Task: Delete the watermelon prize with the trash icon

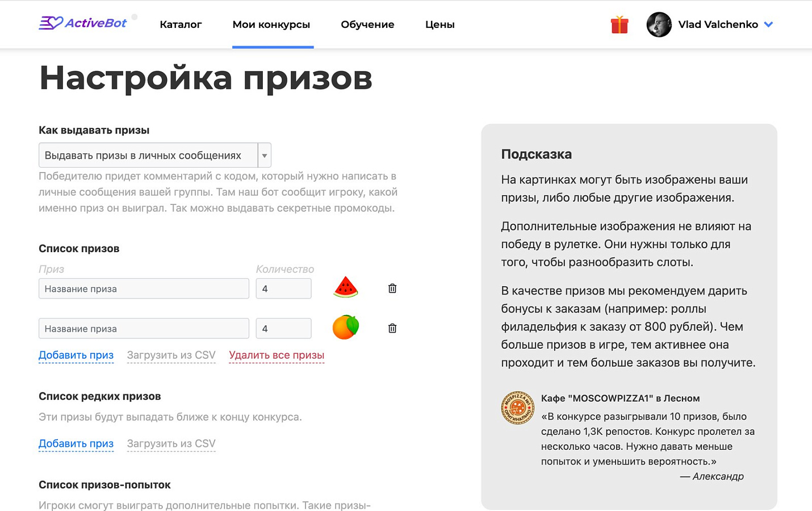Action: 392,288
